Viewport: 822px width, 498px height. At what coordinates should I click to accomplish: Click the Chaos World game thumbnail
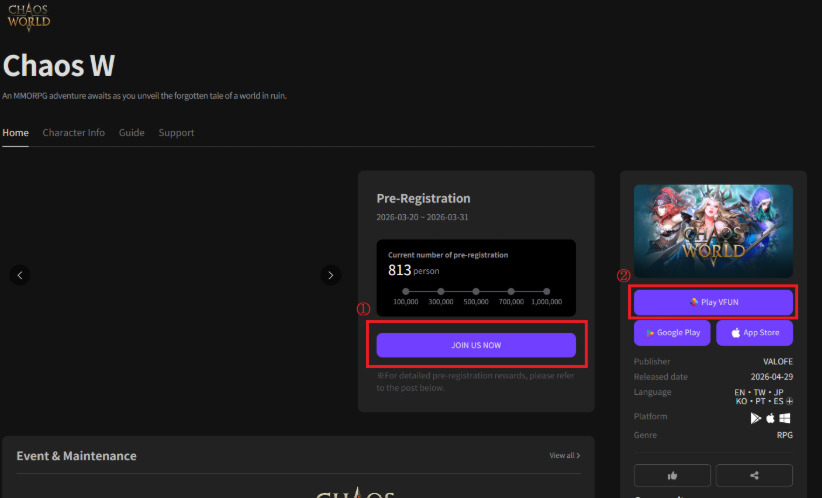click(x=713, y=231)
